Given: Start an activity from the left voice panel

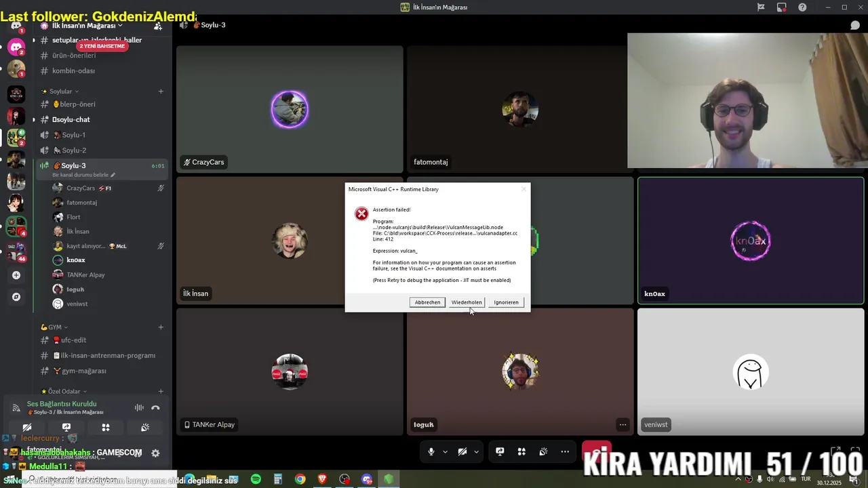Looking at the screenshot, I should pyautogui.click(x=106, y=428).
